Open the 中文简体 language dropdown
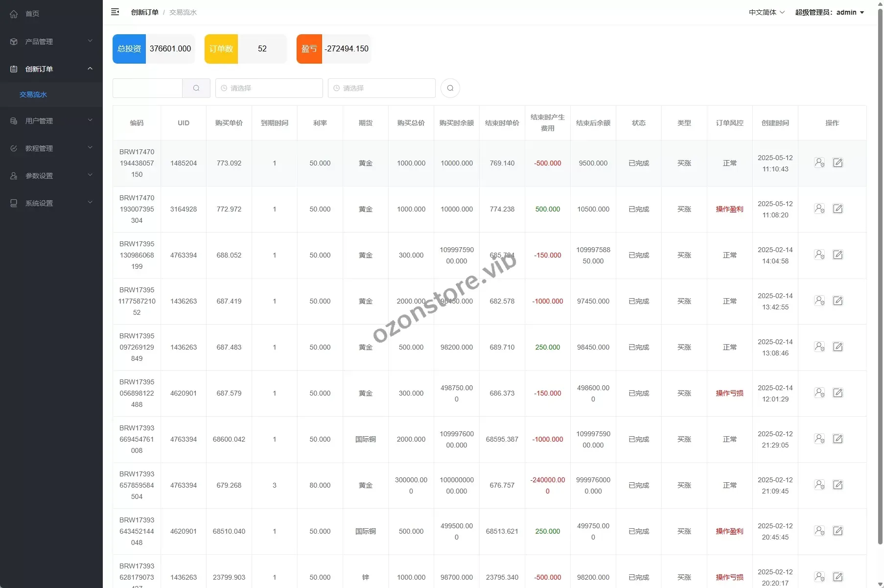The image size is (884, 588). pos(766,12)
